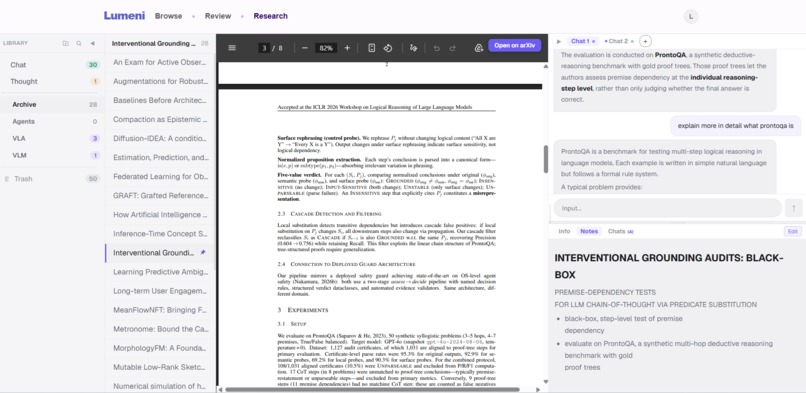Open the Chats tab
This screenshot has width=806, height=393.
click(x=620, y=231)
